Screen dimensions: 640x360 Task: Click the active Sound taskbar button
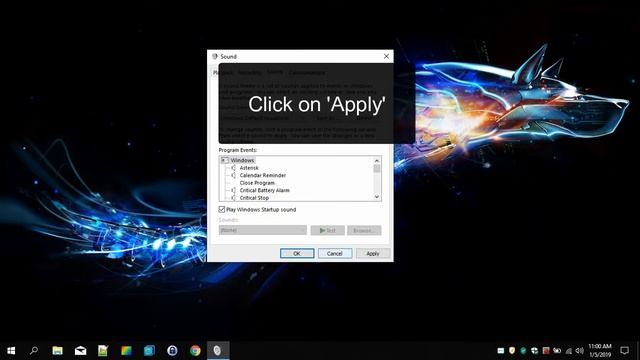tap(218, 351)
